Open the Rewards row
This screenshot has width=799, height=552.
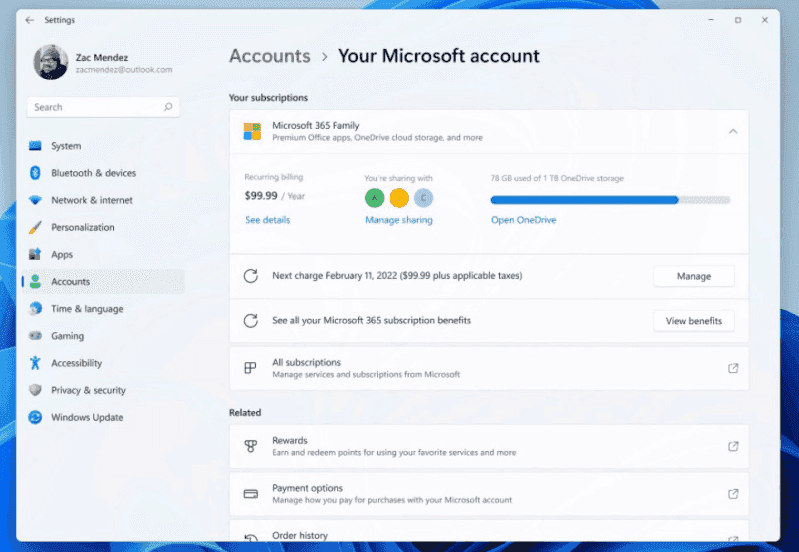point(489,446)
